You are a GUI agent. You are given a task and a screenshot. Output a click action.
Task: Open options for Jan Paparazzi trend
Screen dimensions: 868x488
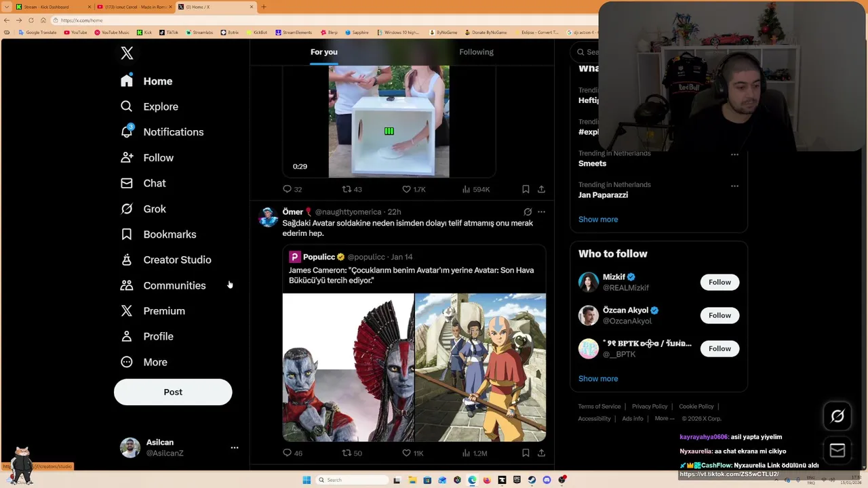734,186
